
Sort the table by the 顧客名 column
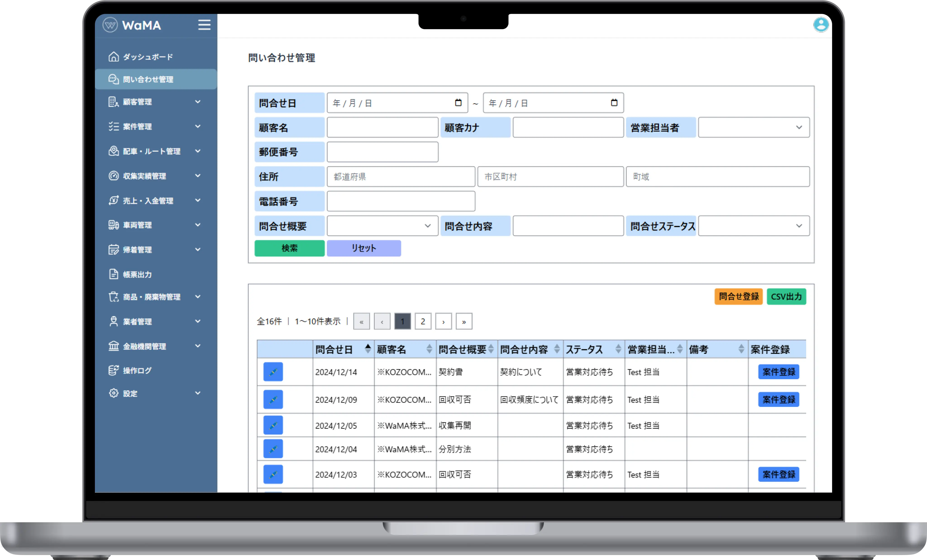[x=429, y=349]
